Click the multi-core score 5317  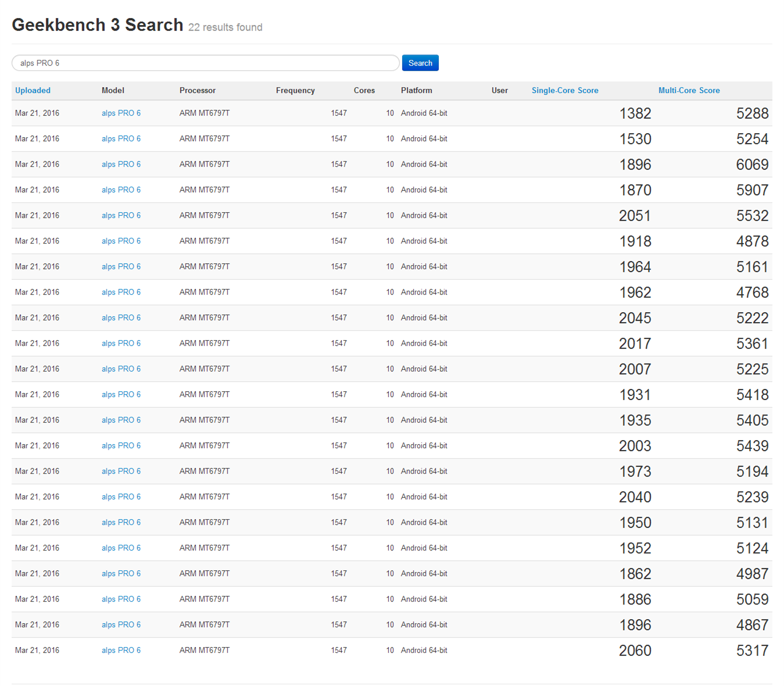(x=752, y=651)
